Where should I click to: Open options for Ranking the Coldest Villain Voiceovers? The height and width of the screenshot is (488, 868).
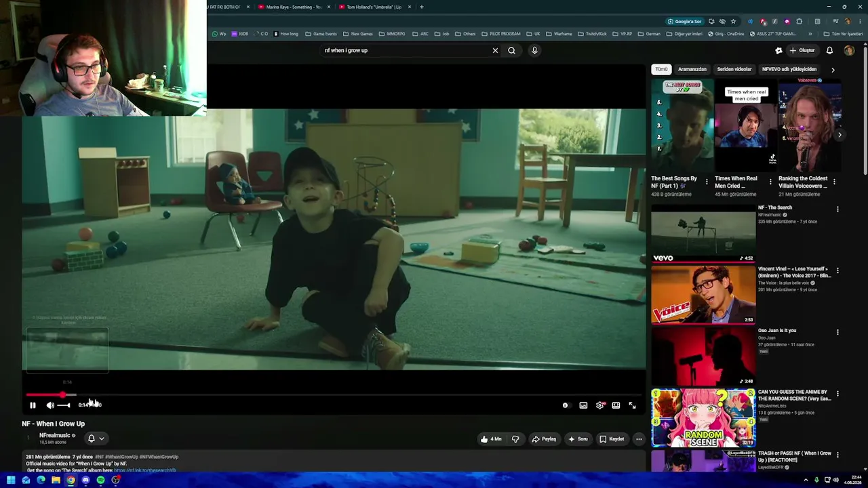(x=834, y=182)
